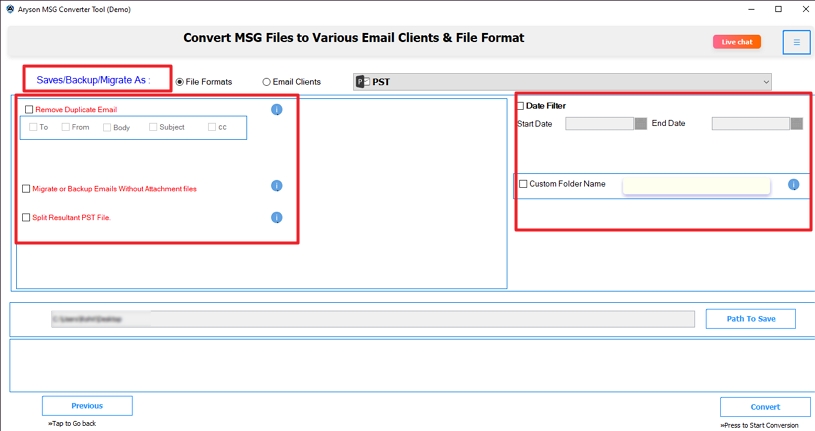
Task: Click info icon beside Custom Folder Name
Action: coord(793,185)
